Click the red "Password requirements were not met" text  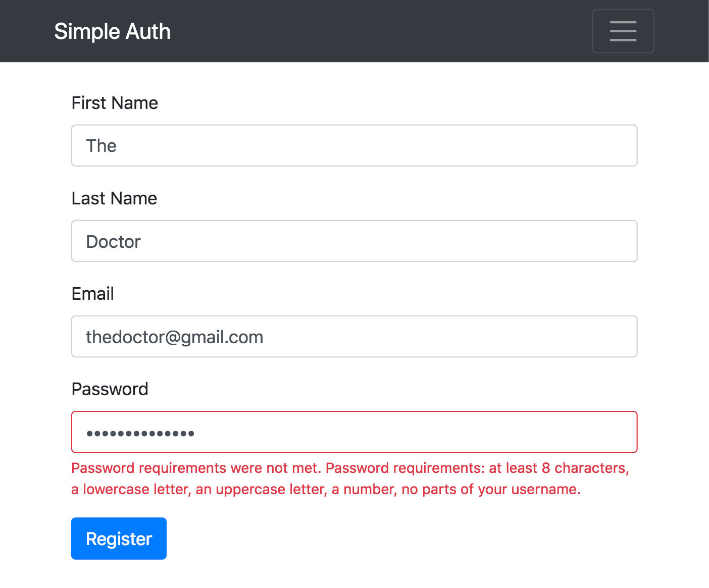pyautogui.click(x=196, y=468)
